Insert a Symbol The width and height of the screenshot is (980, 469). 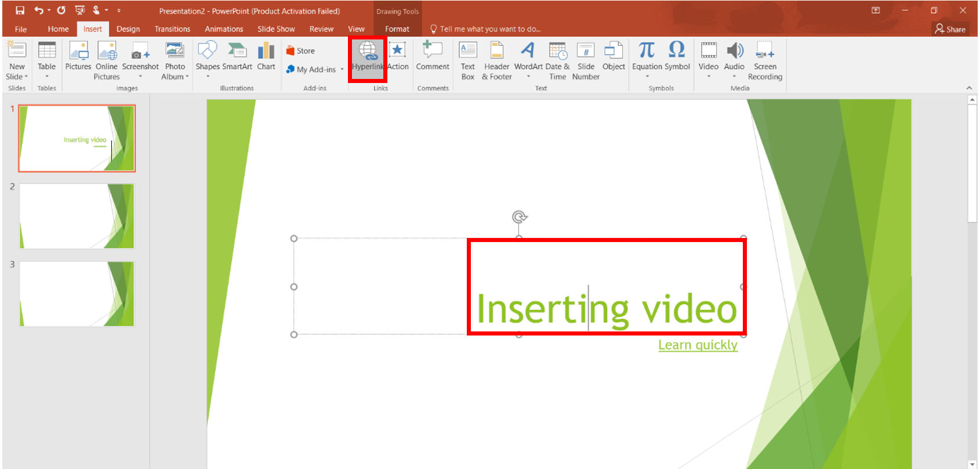[677, 56]
